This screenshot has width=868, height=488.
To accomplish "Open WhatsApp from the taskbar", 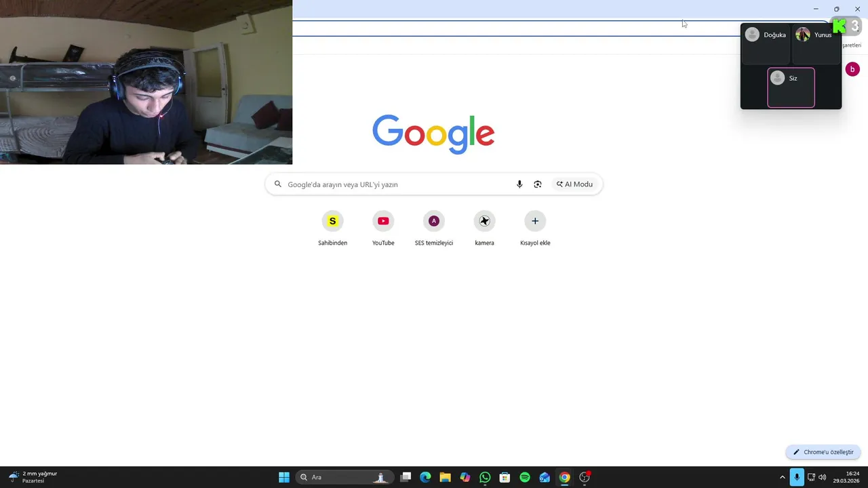I will point(485,477).
